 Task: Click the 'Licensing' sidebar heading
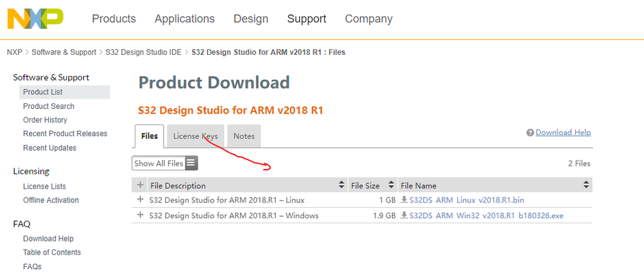(x=31, y=171)
